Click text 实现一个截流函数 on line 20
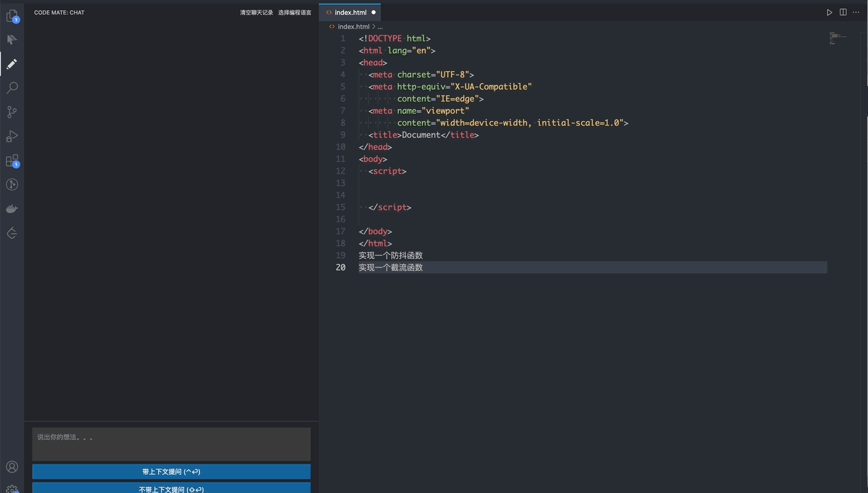Screen dimensions: 868x493 point(391,268)
